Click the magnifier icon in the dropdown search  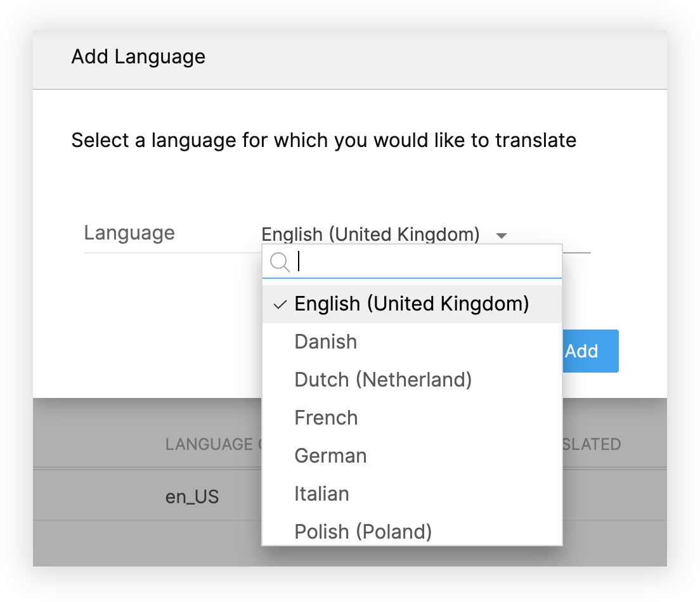pyautogui.click(x=280, y=262)
